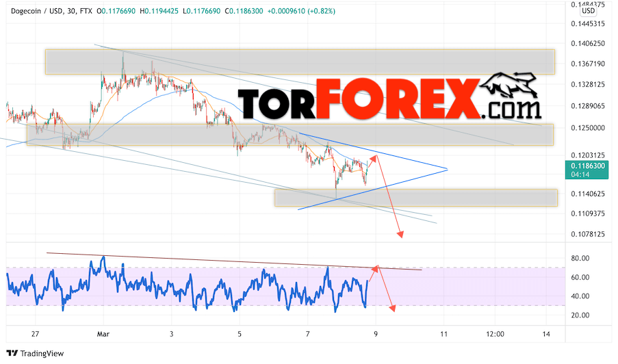This screenshot has width=618, height=364.
Task: Click the price axis label 0.1250000
Action: 588,128
